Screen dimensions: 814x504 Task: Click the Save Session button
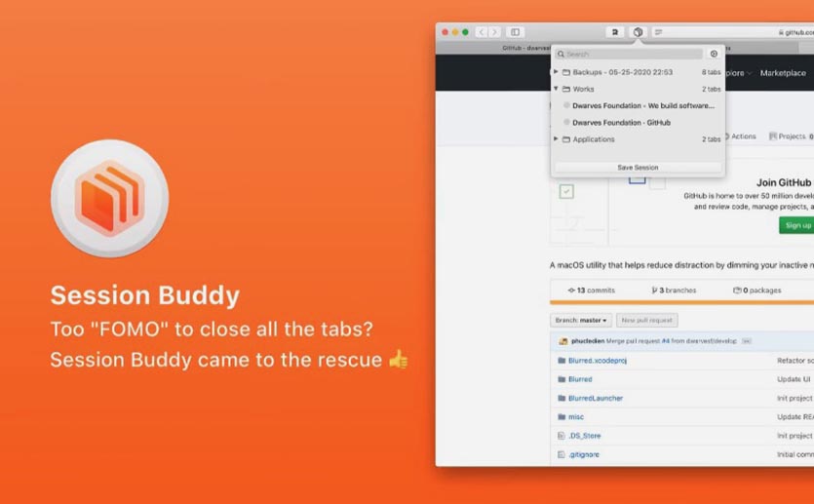coord(638,167)
